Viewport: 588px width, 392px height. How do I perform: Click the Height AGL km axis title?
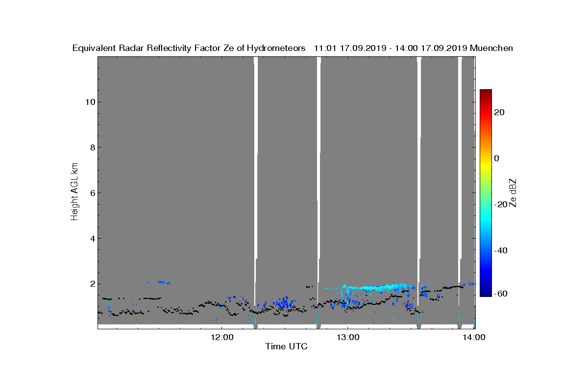74,193
